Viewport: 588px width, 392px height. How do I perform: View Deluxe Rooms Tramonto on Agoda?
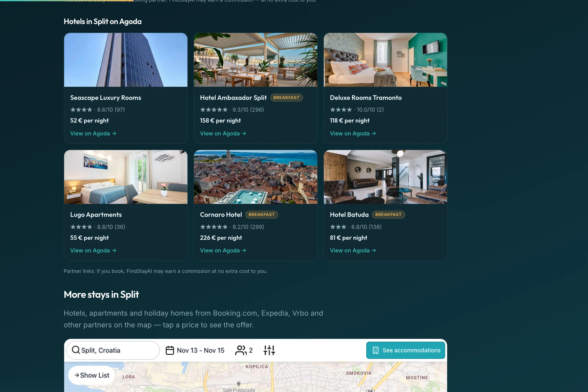point(353,133)
